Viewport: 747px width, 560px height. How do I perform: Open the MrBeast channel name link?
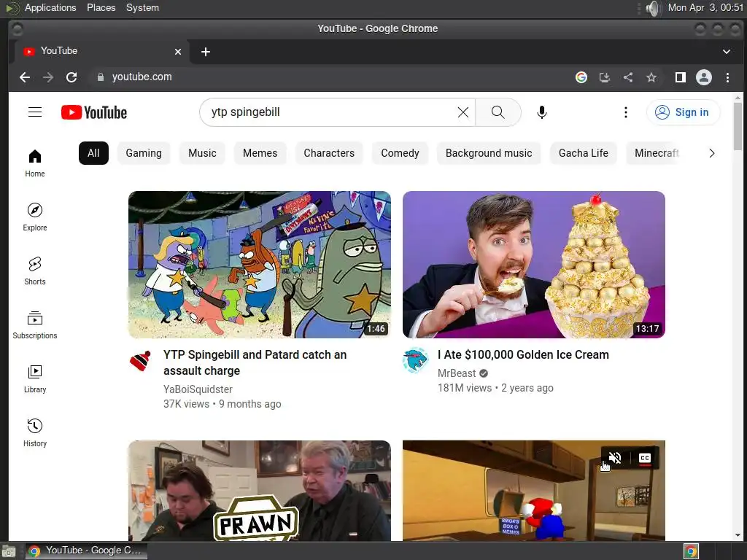point(457,373)
